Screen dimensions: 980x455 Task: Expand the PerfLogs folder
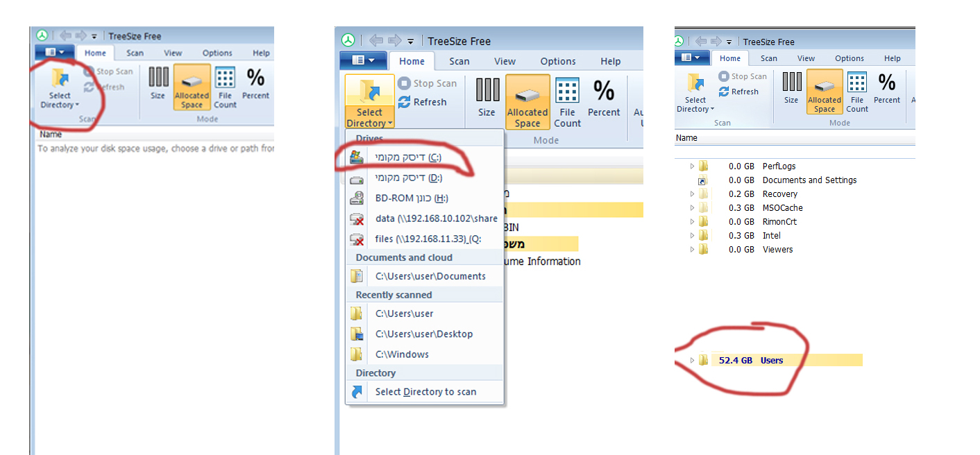pyautogui.click(x=692, y=166)
